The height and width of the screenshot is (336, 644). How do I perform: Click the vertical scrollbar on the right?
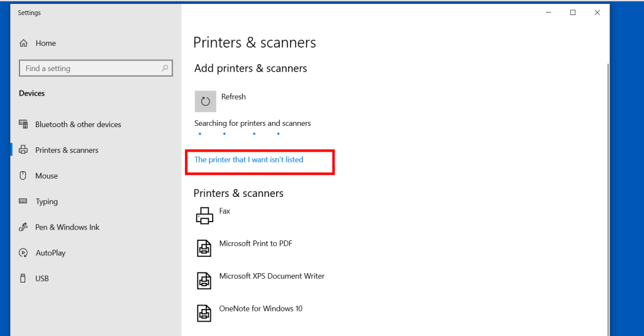pyautogui.click(x=608, y=189)
